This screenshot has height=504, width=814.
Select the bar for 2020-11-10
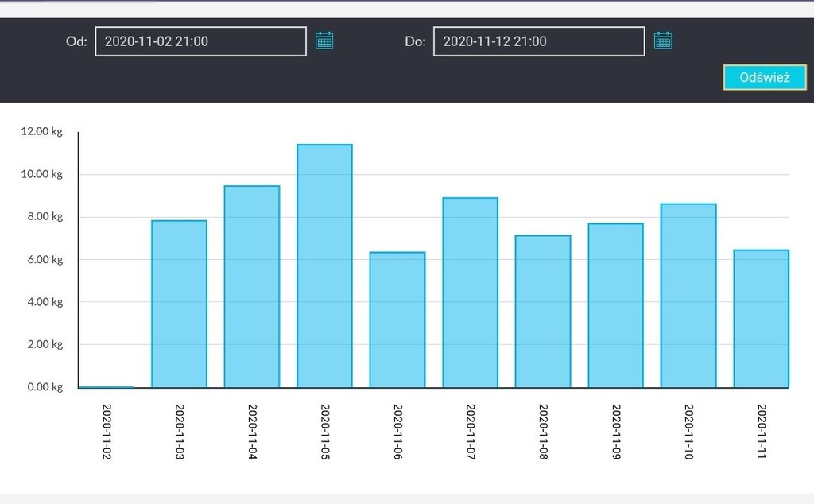click(688, 296)
